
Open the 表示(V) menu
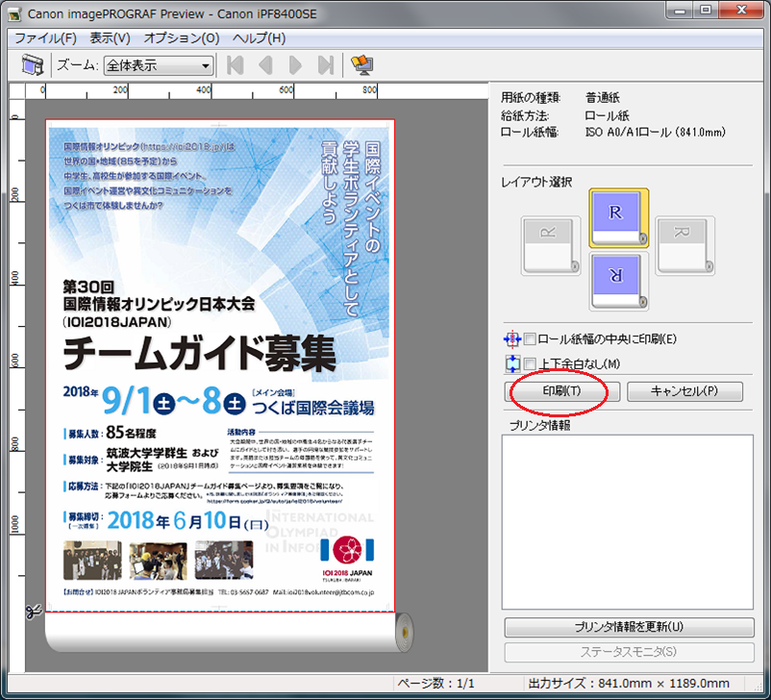(111, 38)
